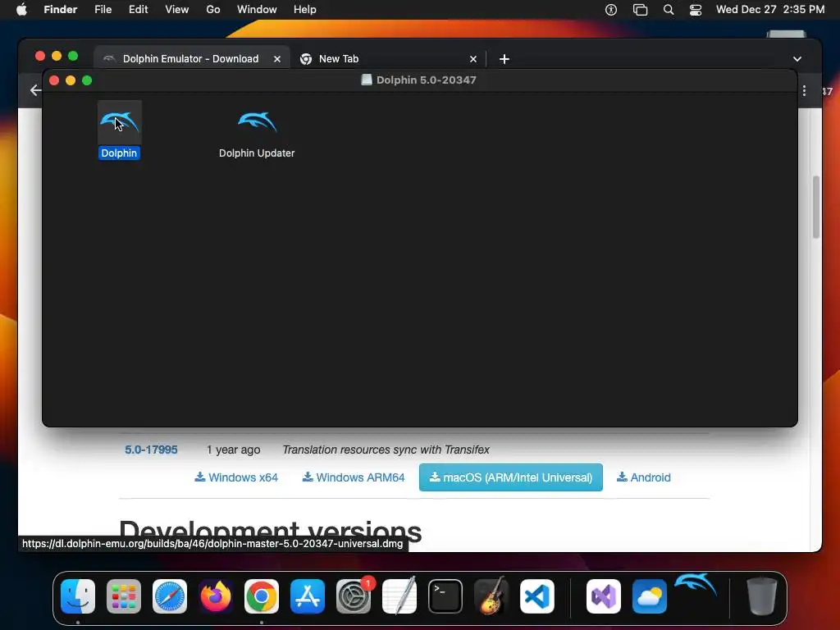The height and width of the screenshot is (630, 840).
Task: Open System Settings from the Dock
Action: (x=354, y=596)
